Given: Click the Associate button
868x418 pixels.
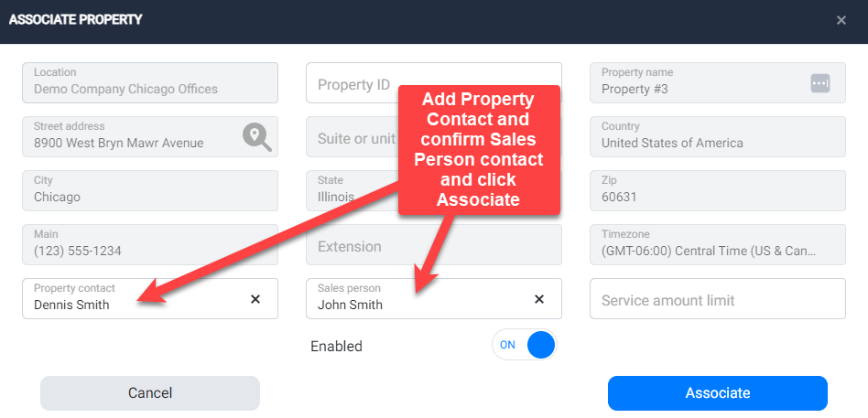Looking at the screenshot, I should coord(717,393).
